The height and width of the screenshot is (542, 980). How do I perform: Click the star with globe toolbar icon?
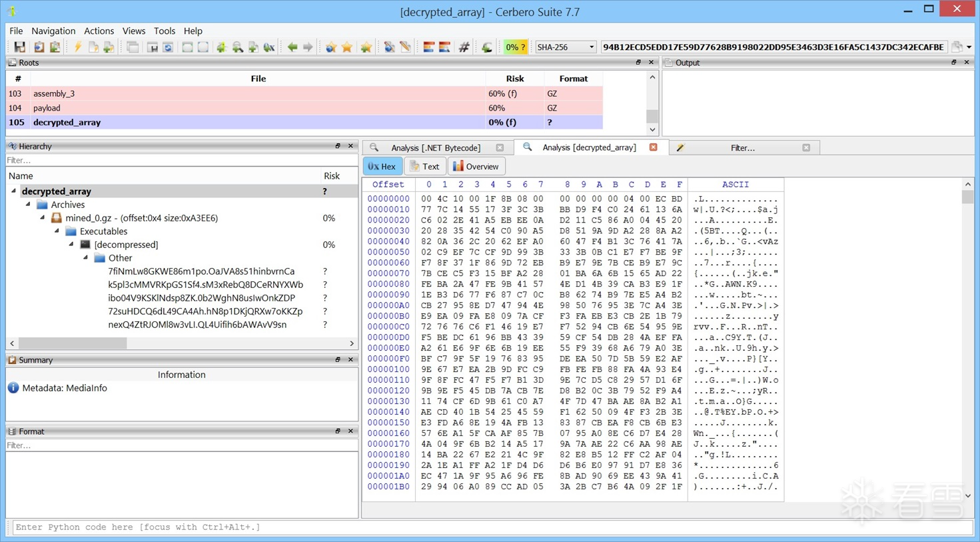coord(331,47)
